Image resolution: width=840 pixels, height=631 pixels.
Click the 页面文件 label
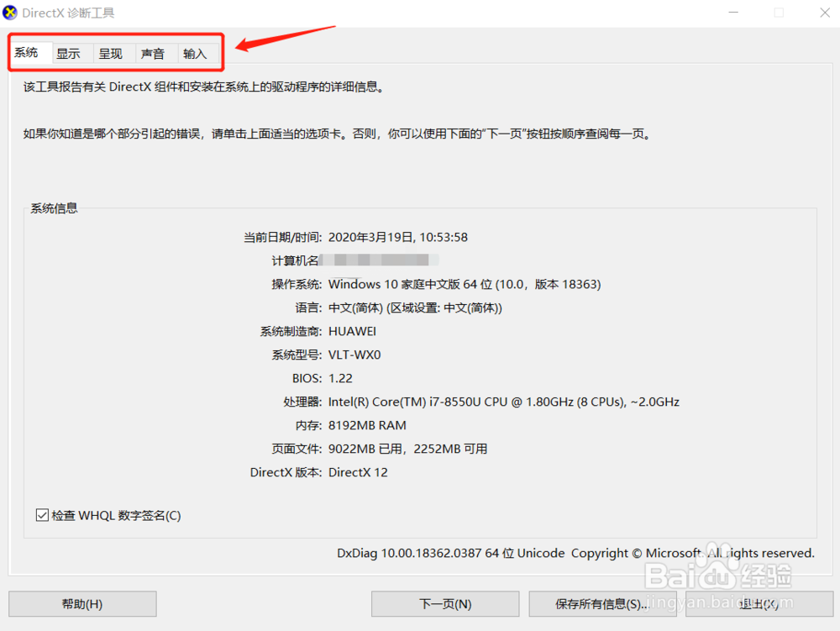point(297,449)
